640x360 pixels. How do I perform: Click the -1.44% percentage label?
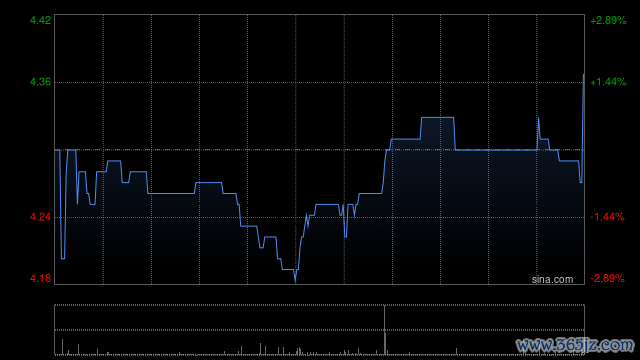click(607, 217)
